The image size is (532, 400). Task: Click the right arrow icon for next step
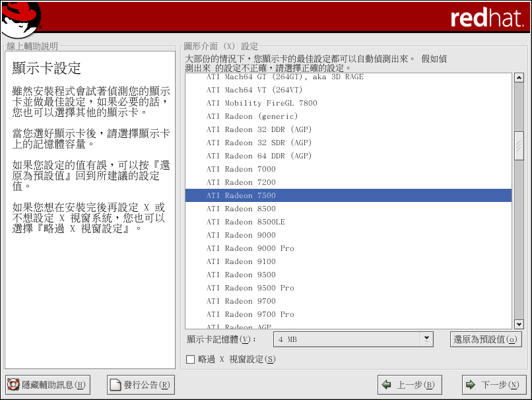(471, 385)
